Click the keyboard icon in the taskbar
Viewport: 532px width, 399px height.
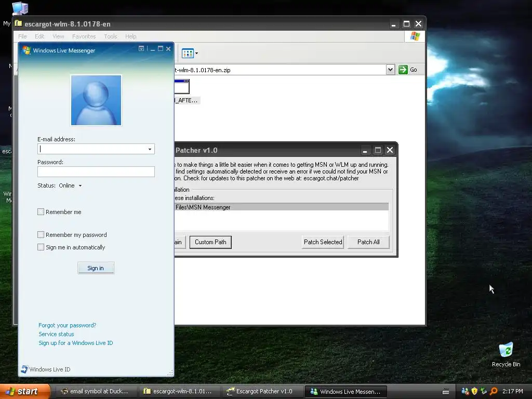pos(446,392)
